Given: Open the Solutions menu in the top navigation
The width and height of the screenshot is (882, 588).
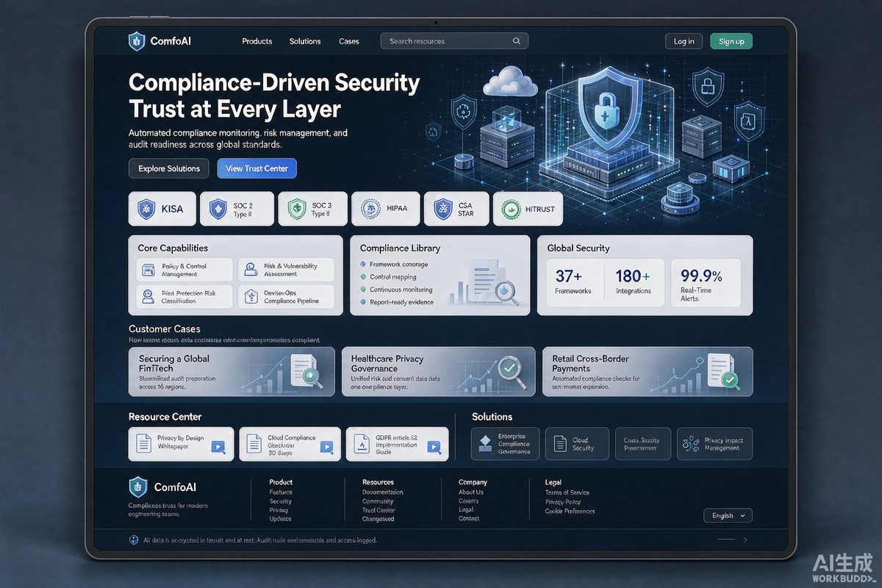Looking at the screenshot, I should pos(305,41).
